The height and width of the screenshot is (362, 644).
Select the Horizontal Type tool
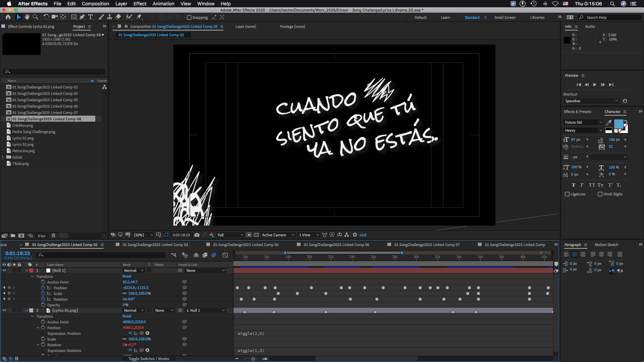pos(91,17)
